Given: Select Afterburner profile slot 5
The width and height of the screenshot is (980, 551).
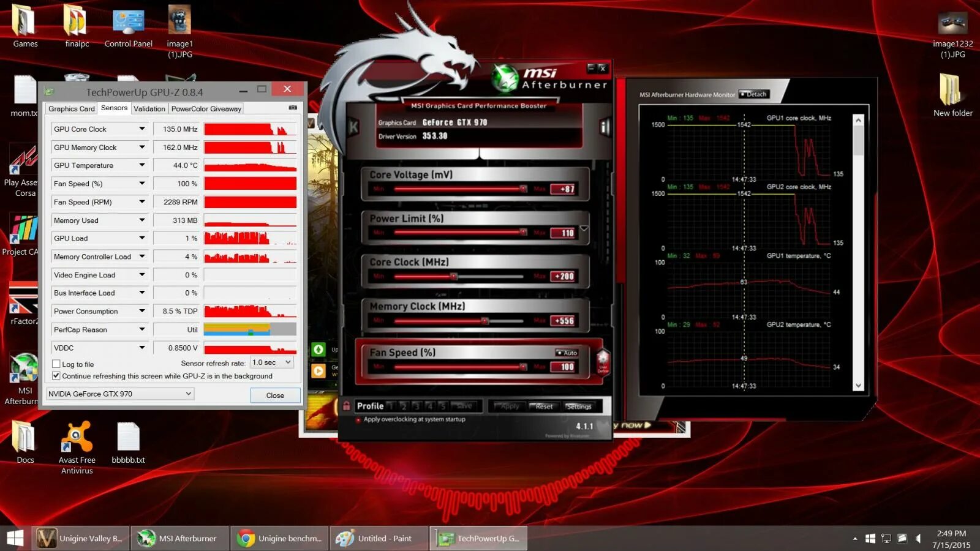Looking at the screenshot, I should pyautogui.click(x=443, y=406).
